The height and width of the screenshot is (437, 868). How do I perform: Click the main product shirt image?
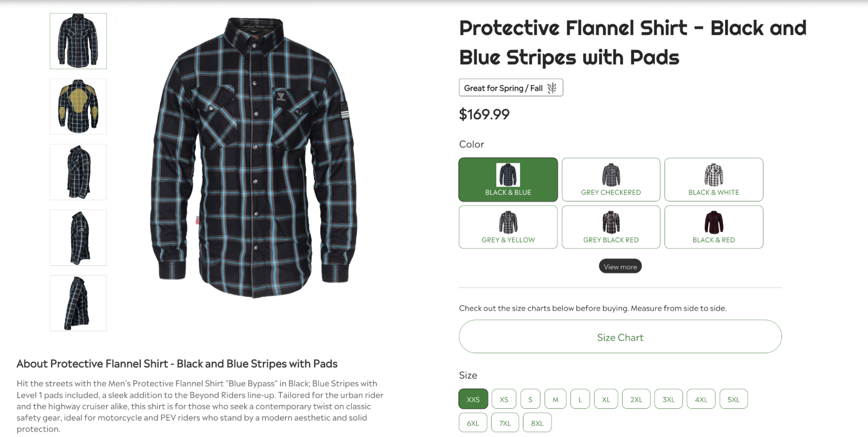pyautogui.click(x=254, y=158)
